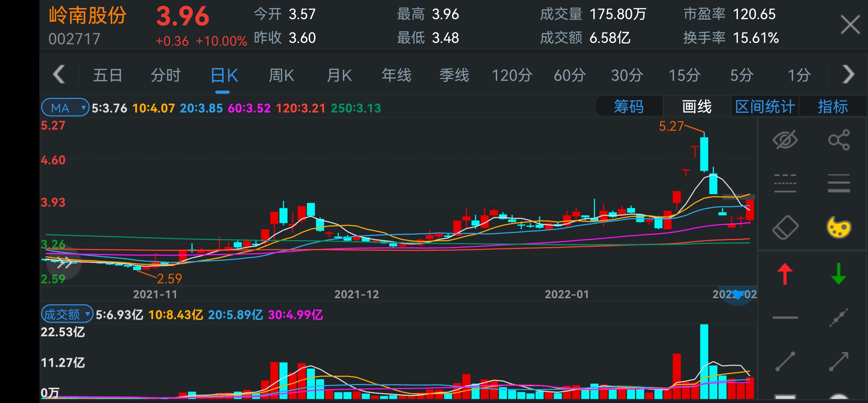Tap the 市盈率 120.65 value

(x=730, y=14)
